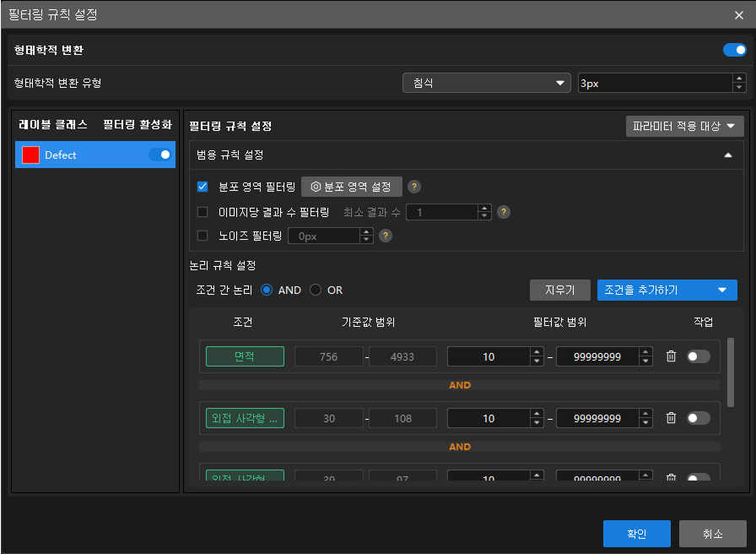Image resolution: width=756 pixels, height=554 pixels.
Task: Click the red Defect color swatch
Action: pyautogui.click(x=30, y=155)
